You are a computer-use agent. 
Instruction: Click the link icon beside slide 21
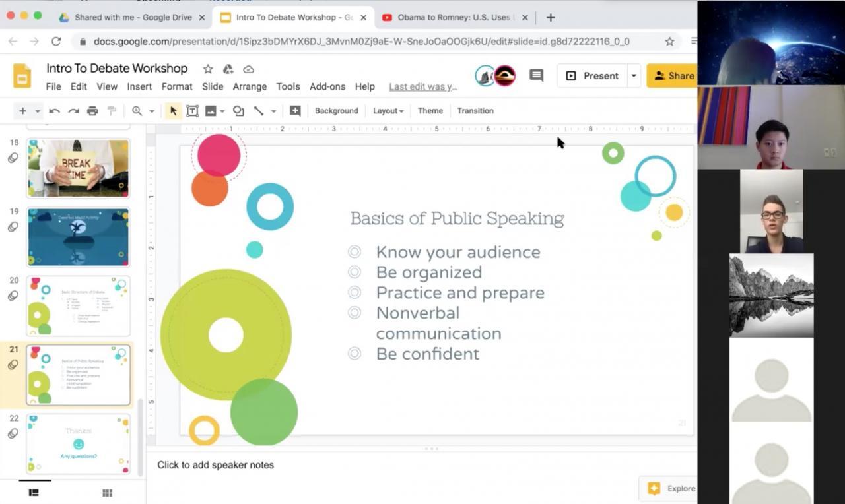[x=13, y=365]
